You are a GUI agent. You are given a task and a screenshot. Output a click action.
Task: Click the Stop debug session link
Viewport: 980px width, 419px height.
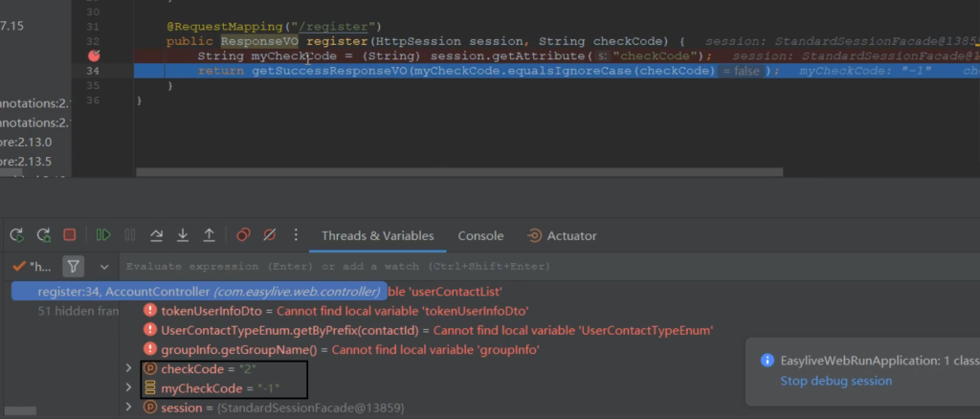[x=836, y=381]
